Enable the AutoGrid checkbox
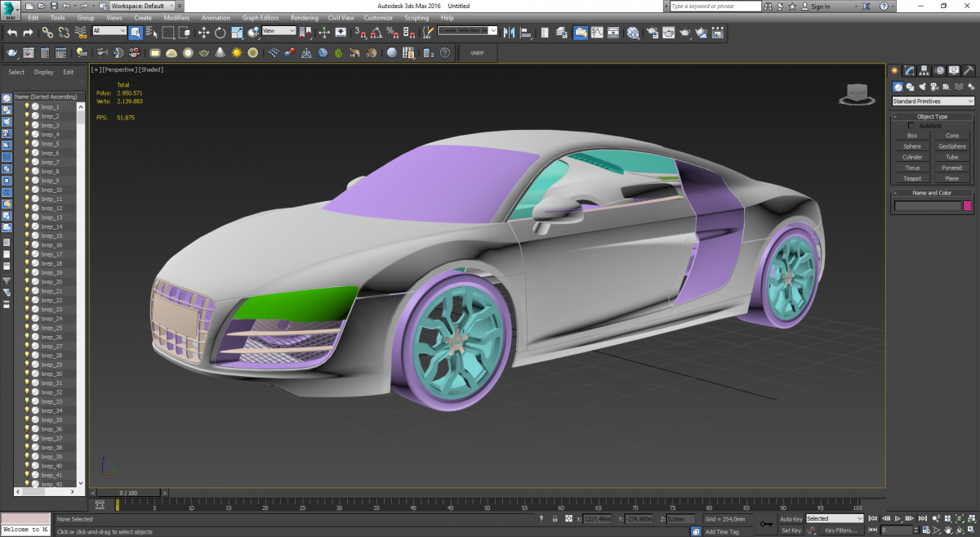The image size is (980, 537). [911, 126]
